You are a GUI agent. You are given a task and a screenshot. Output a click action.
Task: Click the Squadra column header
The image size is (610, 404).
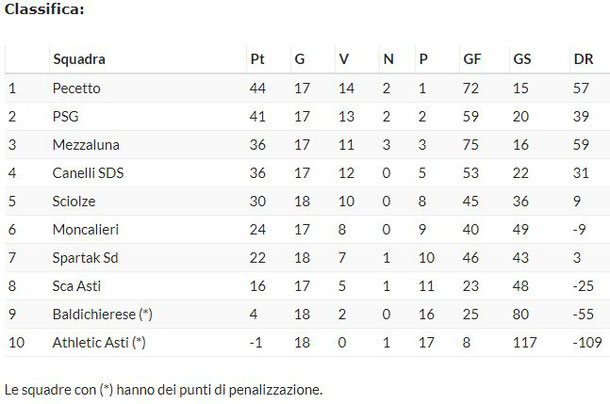pyautogui.click(x=79, y=59)
